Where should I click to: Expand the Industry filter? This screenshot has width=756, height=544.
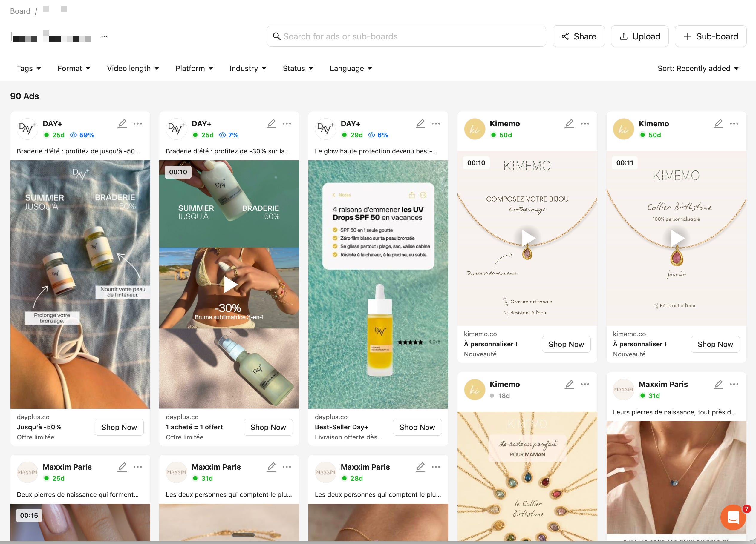[x=248, y=68]
